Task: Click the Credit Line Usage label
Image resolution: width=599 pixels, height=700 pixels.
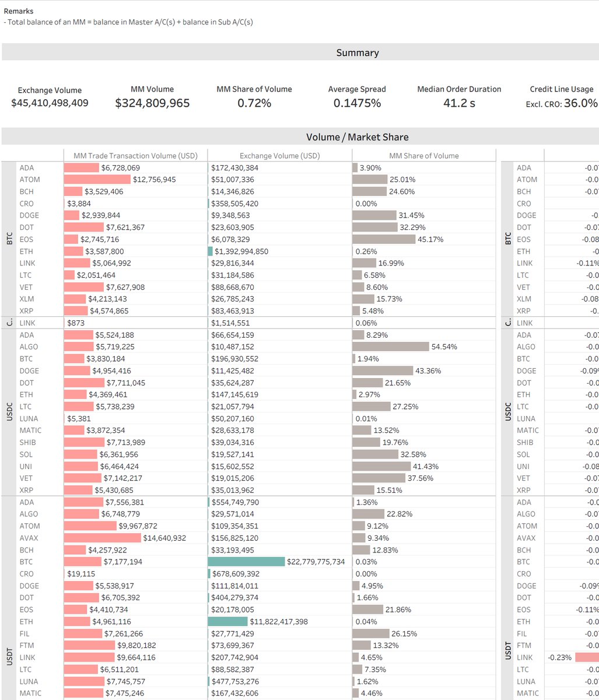Action: pos(562,89)
